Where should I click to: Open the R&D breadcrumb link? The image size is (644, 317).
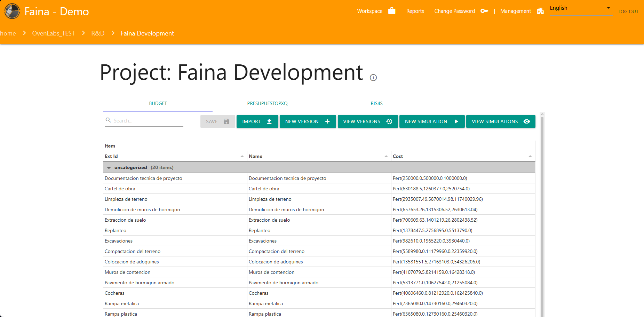pos(98,33)
